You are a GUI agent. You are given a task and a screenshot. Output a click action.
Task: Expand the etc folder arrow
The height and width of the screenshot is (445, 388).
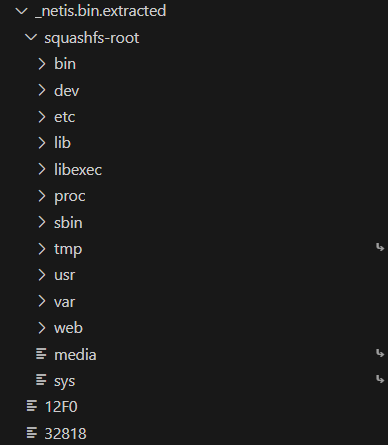pos(42,117)
